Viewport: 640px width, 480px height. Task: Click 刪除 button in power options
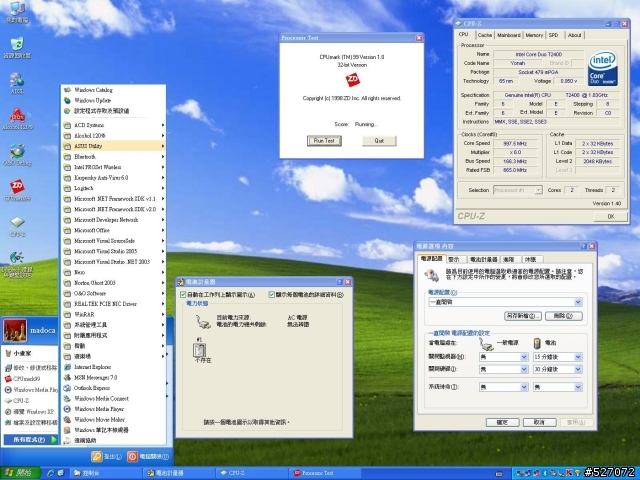564,316
